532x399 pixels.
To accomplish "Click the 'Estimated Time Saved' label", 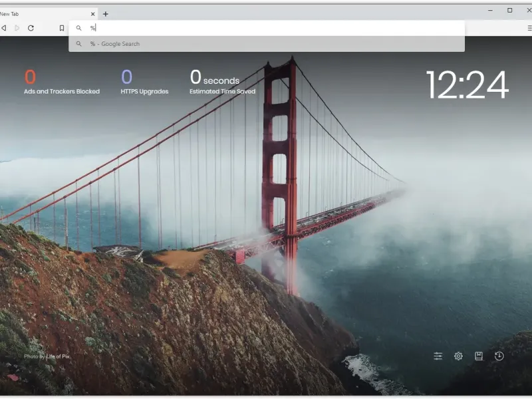I will pyautogui.click(x=223, y=91).
